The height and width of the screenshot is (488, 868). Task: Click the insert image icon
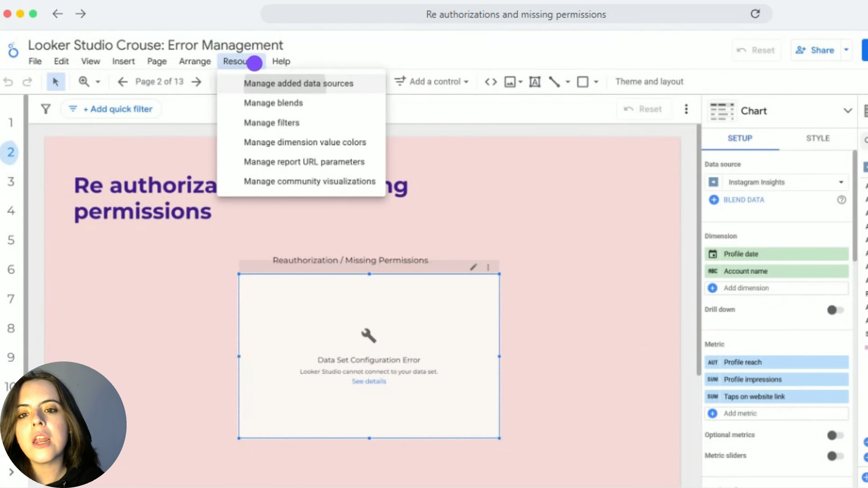(510, 82)
